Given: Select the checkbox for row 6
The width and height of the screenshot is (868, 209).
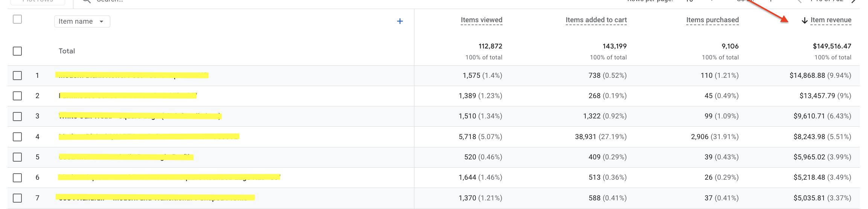Looking at the screenshot, I should tap(17, 177).
